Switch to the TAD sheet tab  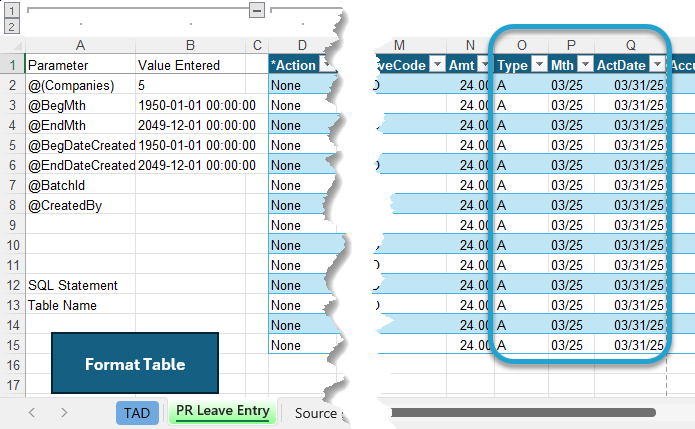(x=137, y=413)
